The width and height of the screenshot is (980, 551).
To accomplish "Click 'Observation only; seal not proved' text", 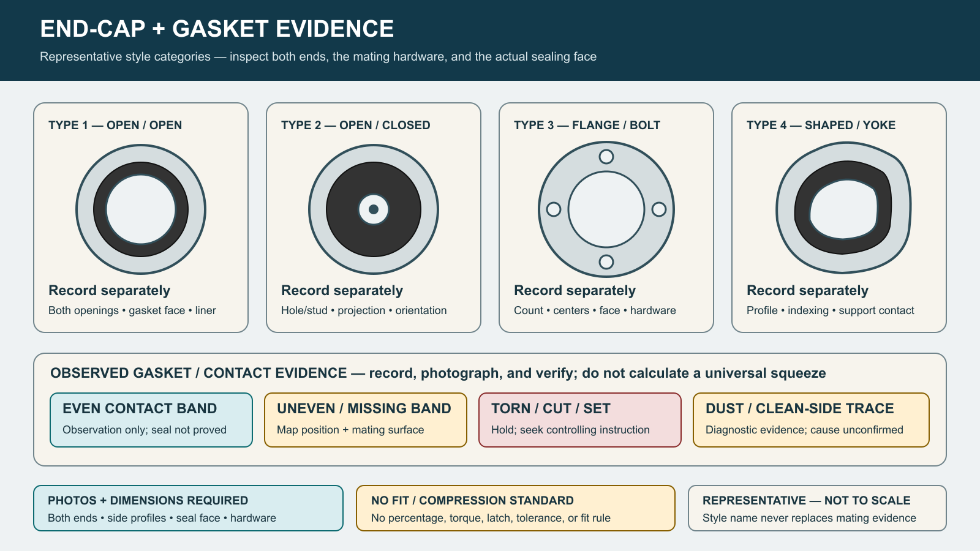I will 145,430.
